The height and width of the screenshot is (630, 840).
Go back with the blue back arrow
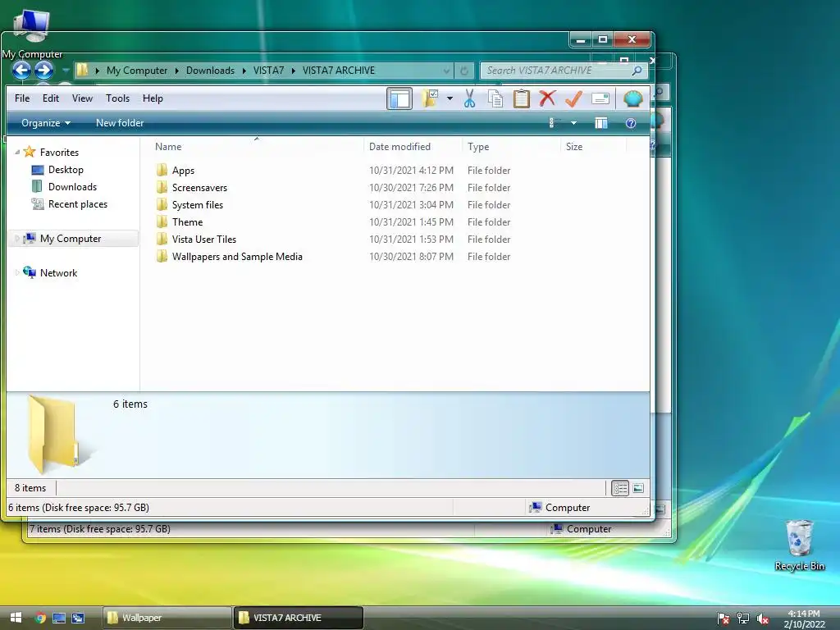click(x=21, y=71)
